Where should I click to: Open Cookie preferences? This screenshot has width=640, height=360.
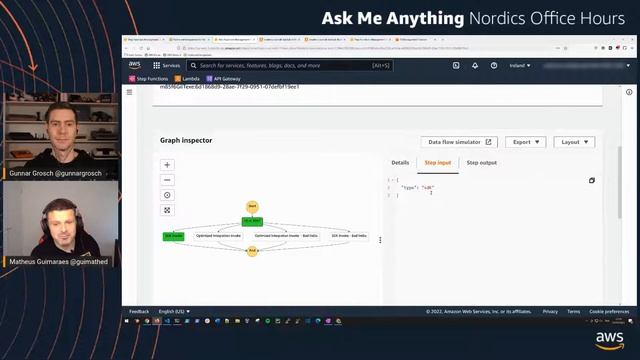pos(609,311)
